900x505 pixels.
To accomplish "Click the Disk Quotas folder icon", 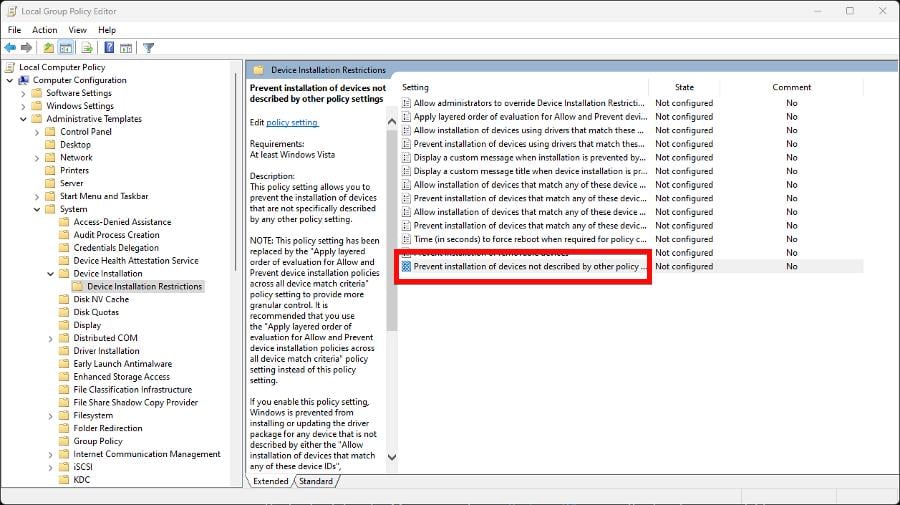I will coord(64,312).
